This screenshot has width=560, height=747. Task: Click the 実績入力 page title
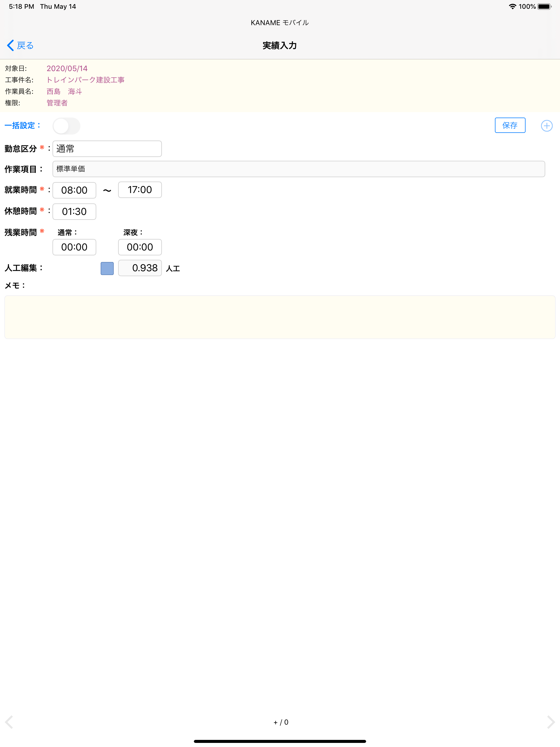point(280,46)
